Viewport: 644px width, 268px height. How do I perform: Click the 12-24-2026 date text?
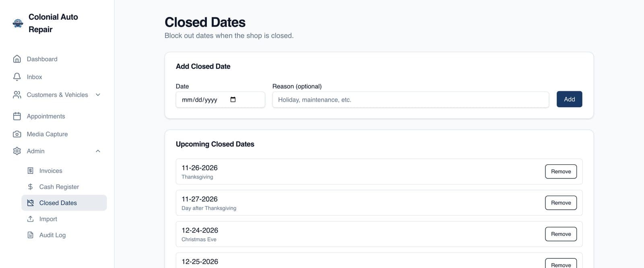[200, 231]
